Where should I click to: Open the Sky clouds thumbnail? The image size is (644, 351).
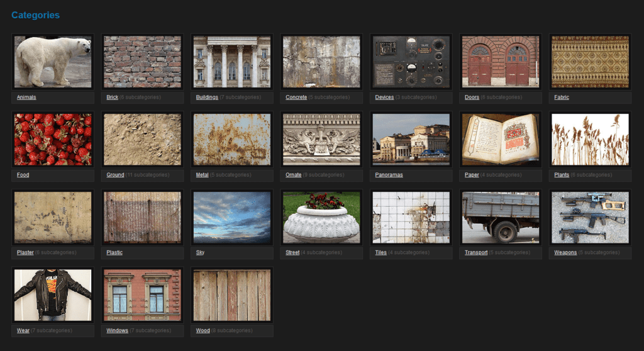click(x=232, y=218)
